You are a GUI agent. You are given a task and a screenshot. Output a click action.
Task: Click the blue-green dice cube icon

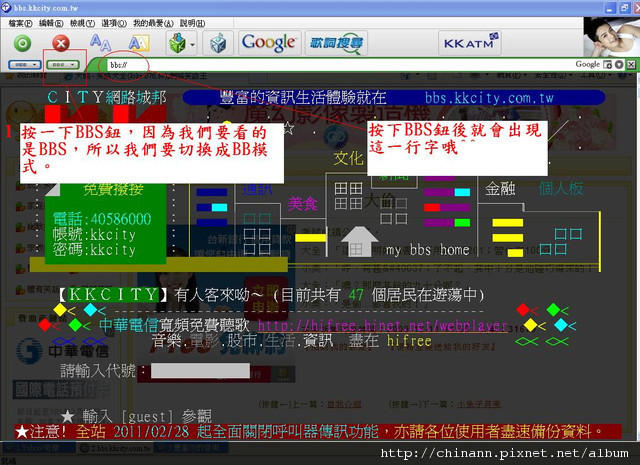pos(218,43)
